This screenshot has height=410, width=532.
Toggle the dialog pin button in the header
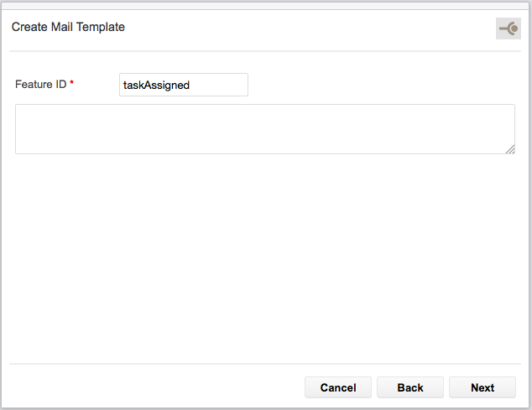[509, 29]
